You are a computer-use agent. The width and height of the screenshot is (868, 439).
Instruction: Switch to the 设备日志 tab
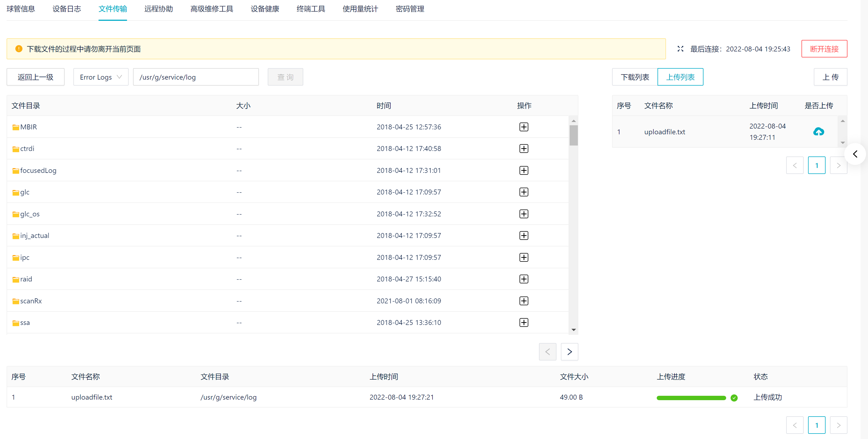pos(67,9)
